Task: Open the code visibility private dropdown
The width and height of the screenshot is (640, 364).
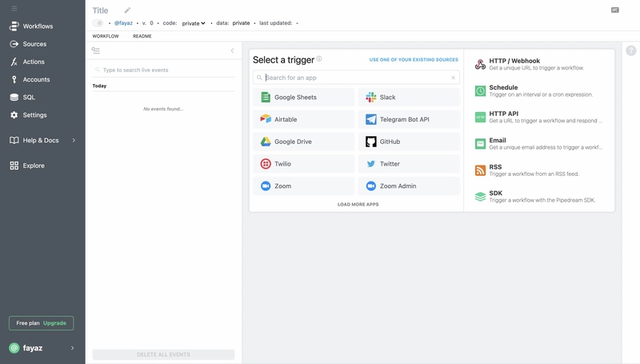Action: (x=194, y=23)
